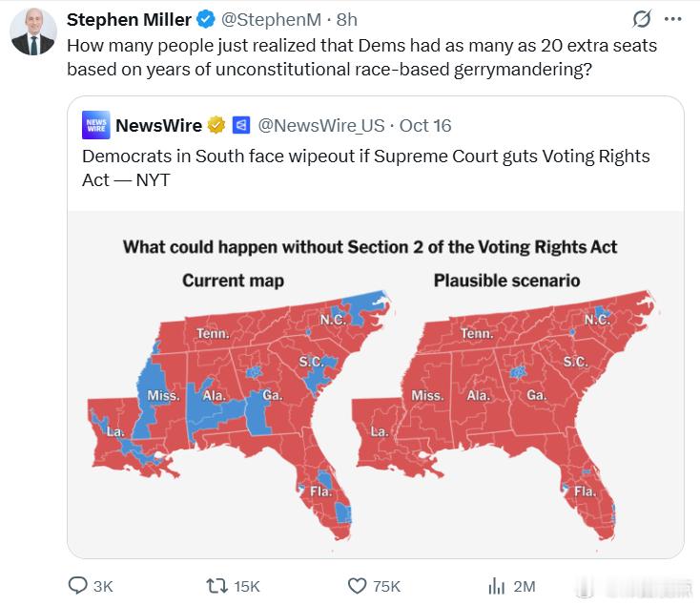This screenshot has width=700, height=606.
Task: Click the reply speech bubble icon
Action: point(78,585)
